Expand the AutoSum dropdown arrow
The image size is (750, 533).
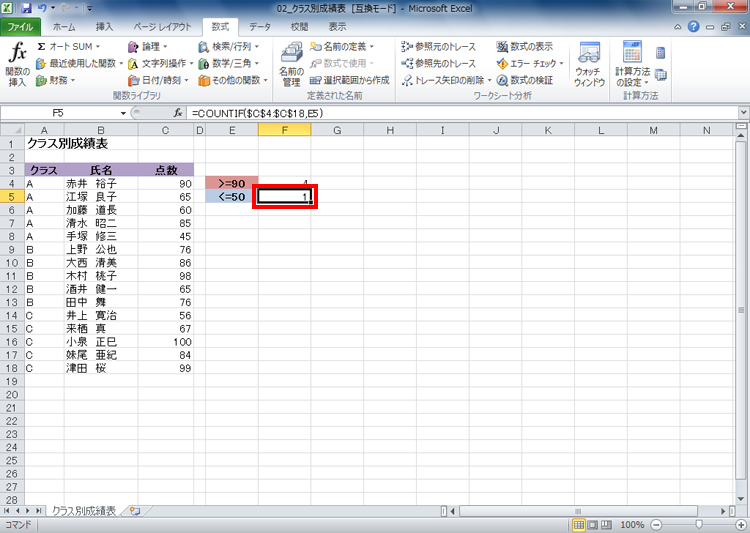coord(98,46)
